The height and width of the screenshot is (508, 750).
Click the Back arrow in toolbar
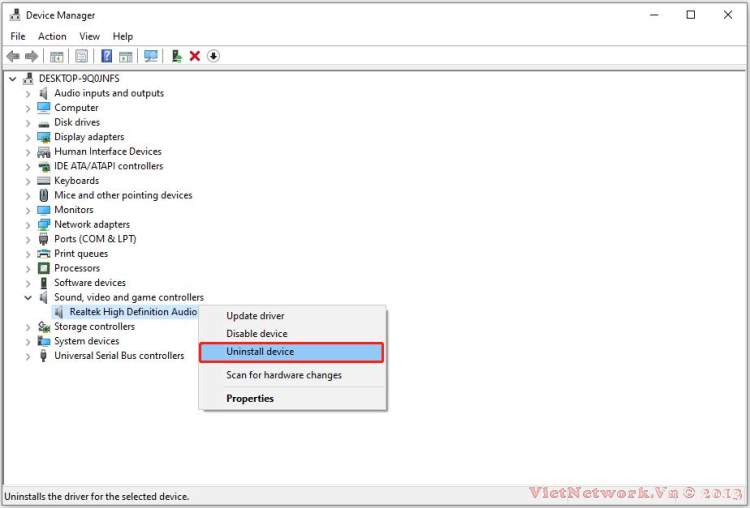click(x=13, y=56)
